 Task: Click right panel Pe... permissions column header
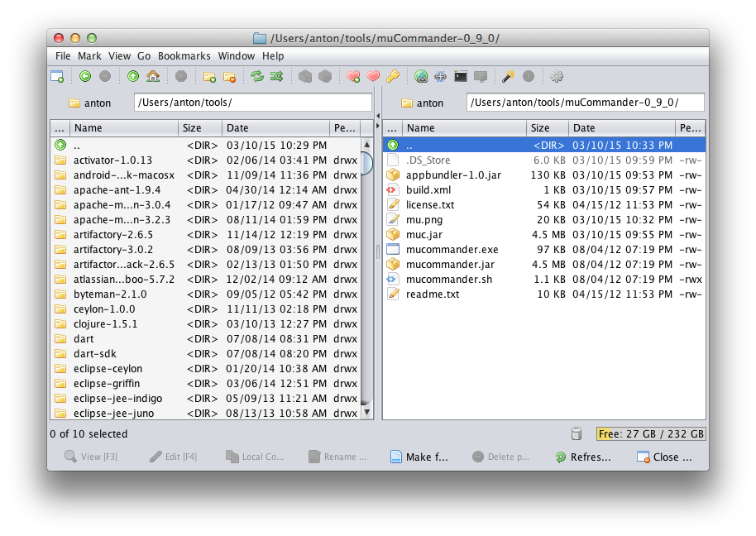[x=690, y=127]
